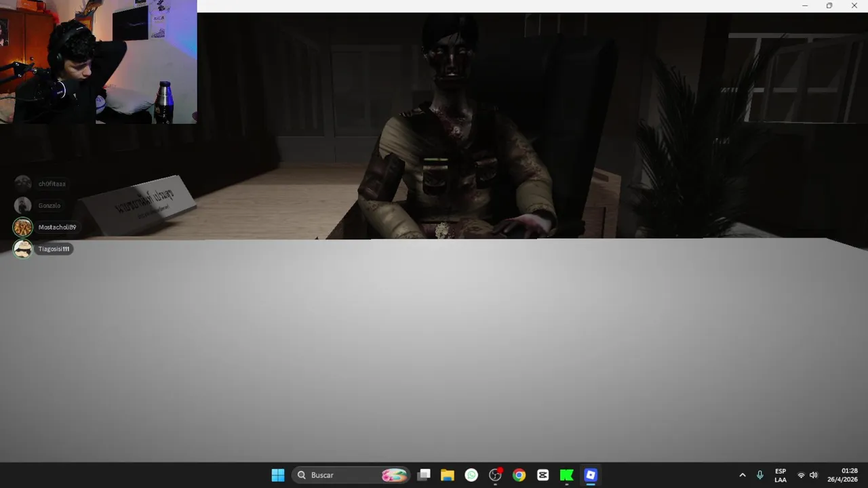The image size is (868, 488).
Task: Select the Gonzalo name label
Action: coord(50,205)
